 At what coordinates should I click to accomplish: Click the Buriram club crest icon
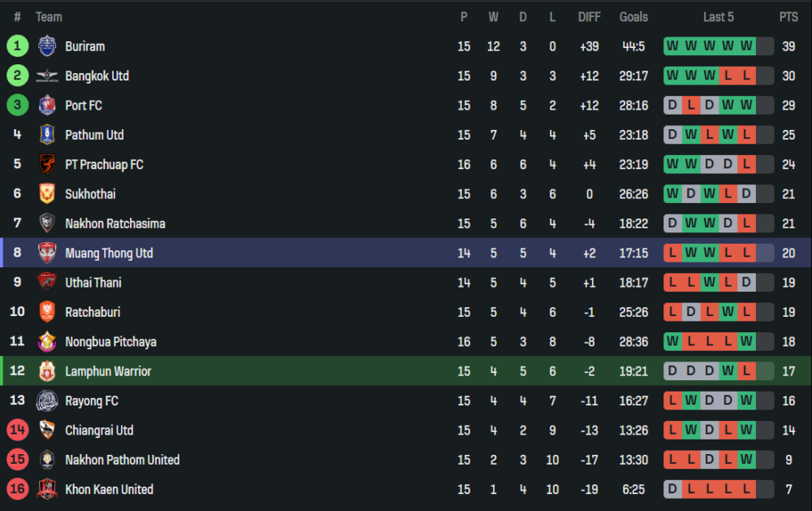(x=47, y=46)
